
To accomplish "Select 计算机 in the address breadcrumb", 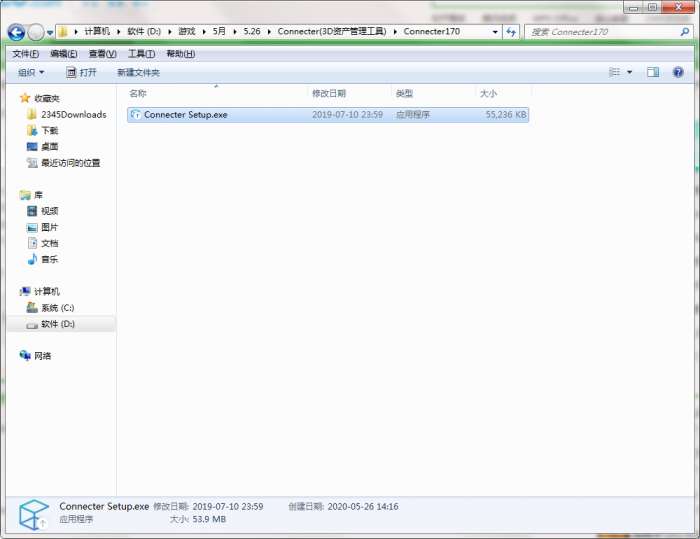I will click(x=97, y=31).
